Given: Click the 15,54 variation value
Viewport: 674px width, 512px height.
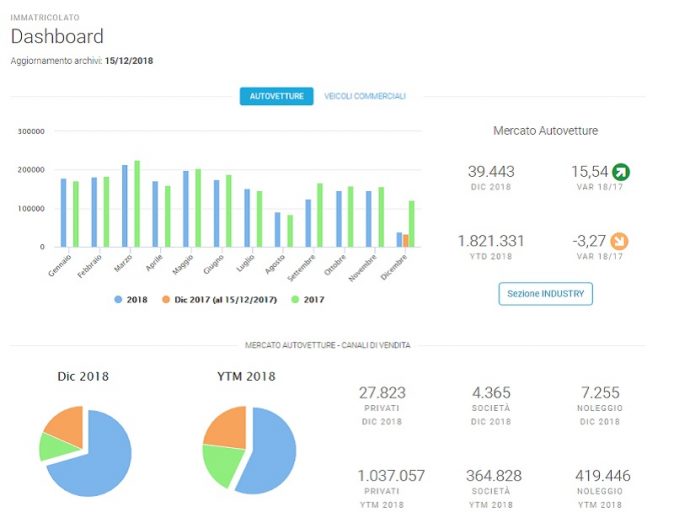Looking at the screenshot, I should tap(589, 172).
